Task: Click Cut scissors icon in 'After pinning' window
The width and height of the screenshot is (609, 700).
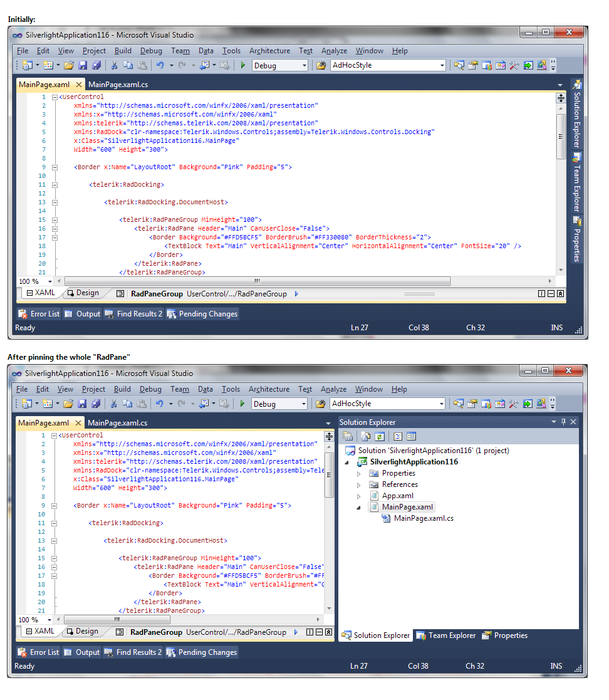Action: tap(114, 404)
